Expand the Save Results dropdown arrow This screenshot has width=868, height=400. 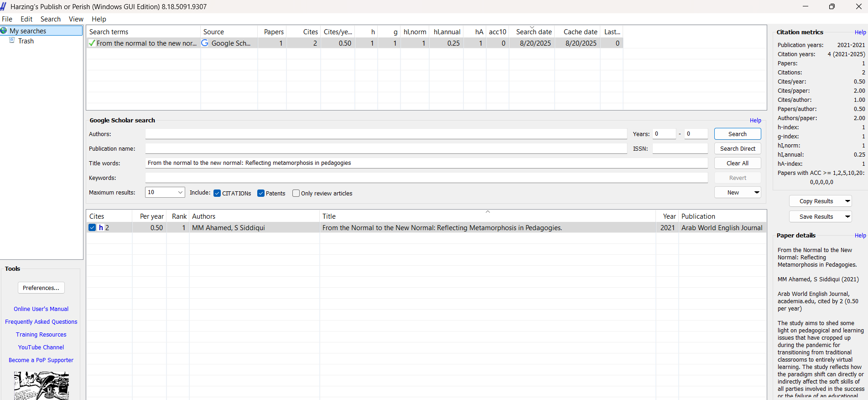(x=847, y=216)
